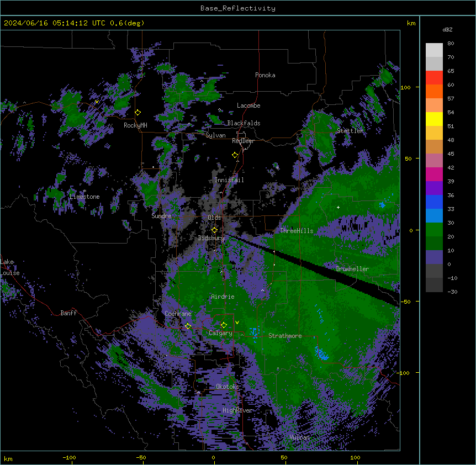Click the Sundre city label
This screenshot has width=476, height=465.
[161, 216]
